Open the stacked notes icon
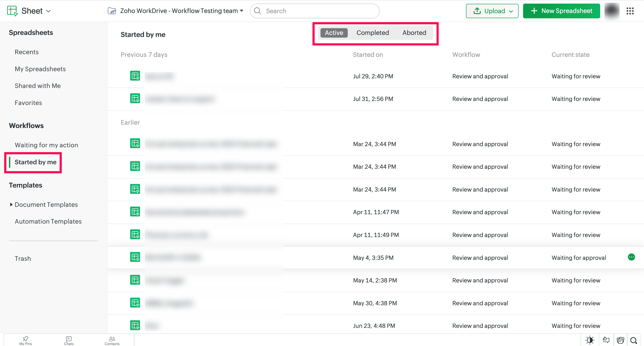Image resolution: width=644 pixels, height=346 pixels. (620, 340)
